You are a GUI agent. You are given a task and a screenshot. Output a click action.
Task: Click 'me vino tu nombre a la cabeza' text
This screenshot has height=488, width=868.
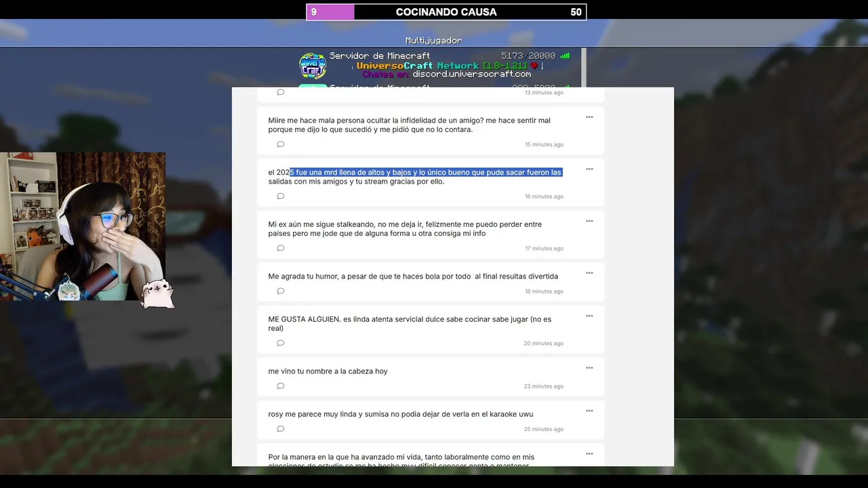click(328, 371)
